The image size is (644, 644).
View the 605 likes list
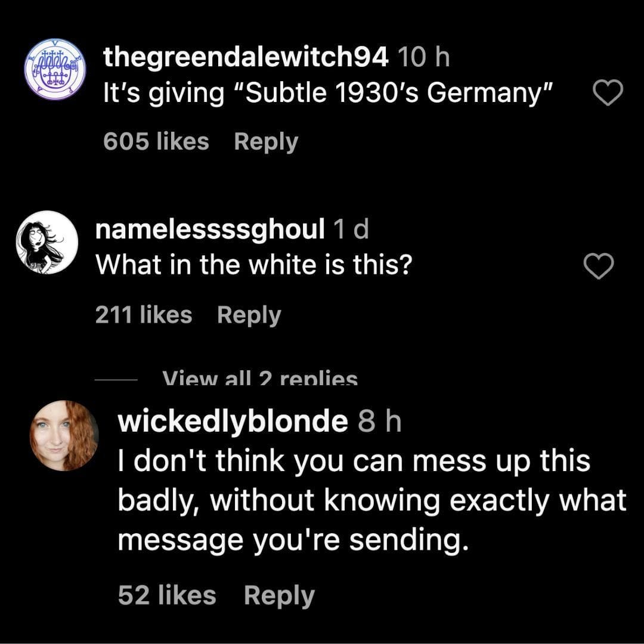(x=156, y=142)
